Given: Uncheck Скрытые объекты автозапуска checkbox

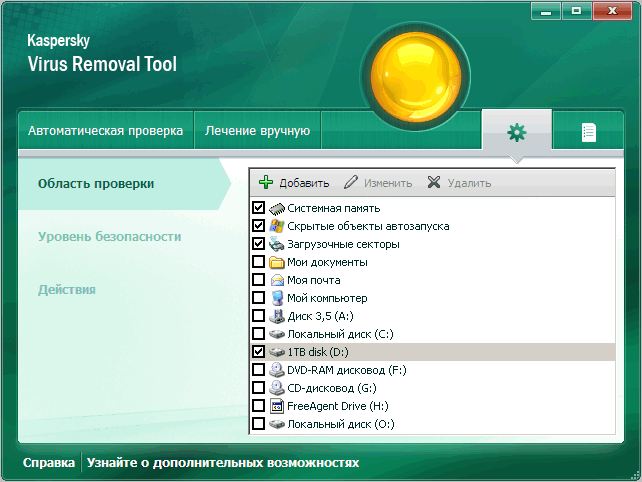Looking at the screenshot, I should 258,226.
